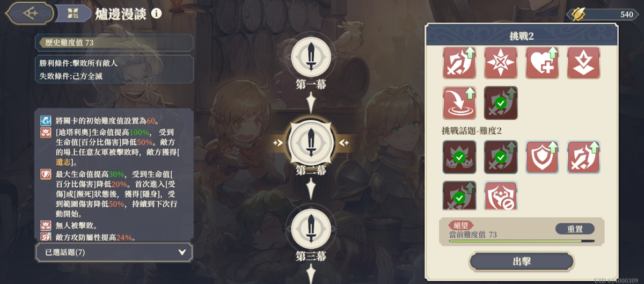Open the info icon beside 爐邊漫談
The image size is (644, 284).
156,13
